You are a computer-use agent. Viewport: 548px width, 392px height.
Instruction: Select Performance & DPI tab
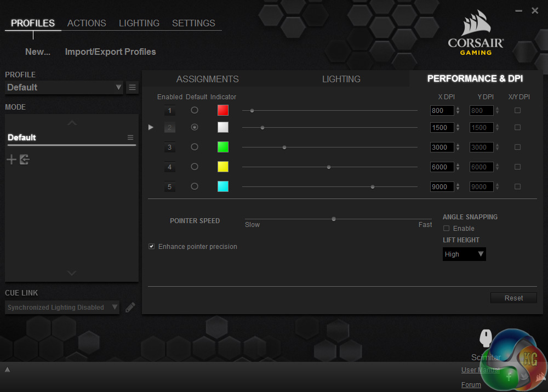point(475,79)
